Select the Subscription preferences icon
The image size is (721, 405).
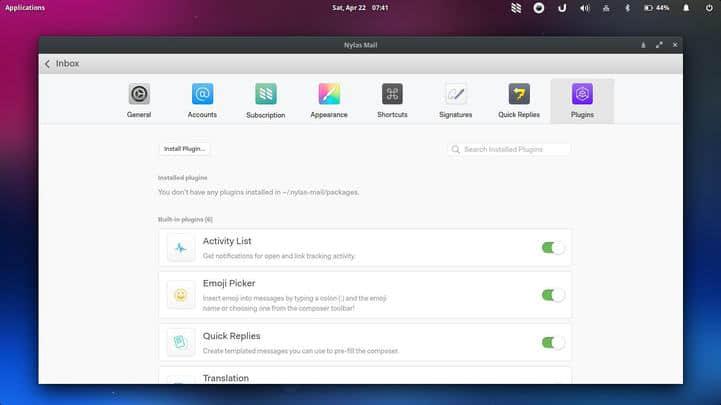coord(265,94)
